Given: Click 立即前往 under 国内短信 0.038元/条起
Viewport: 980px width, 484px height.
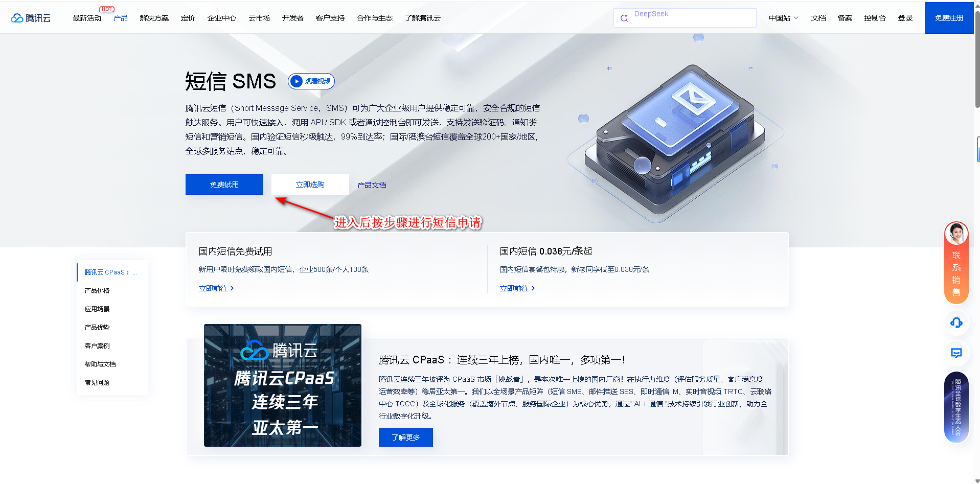Looking at the screenshot, I should 517,288.
